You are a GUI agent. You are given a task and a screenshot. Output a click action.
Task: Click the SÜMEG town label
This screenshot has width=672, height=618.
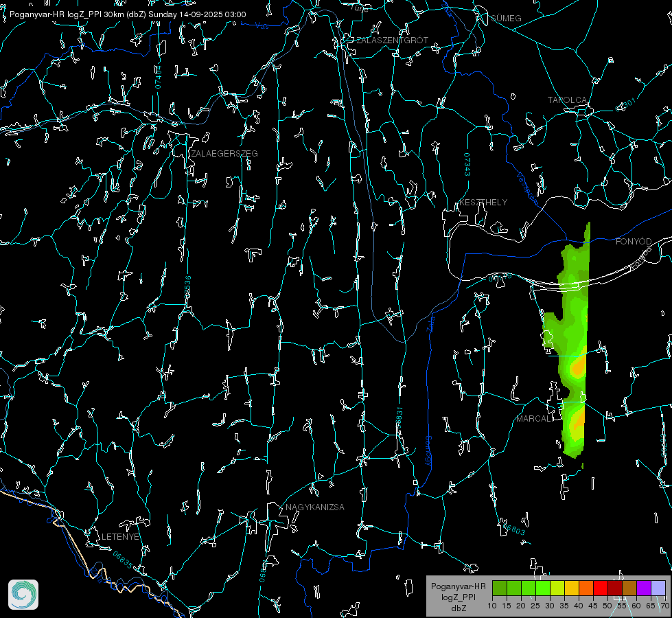(506, 18)
